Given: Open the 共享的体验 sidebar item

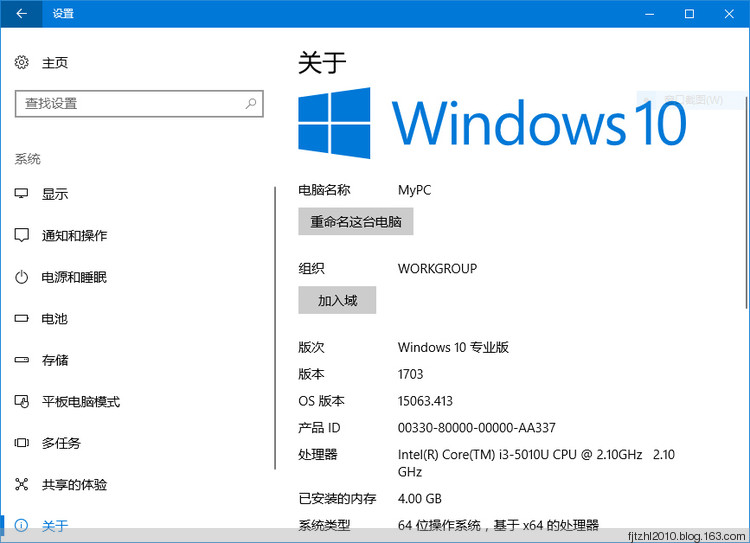Looking at the screenshot, I should point(74,485).
